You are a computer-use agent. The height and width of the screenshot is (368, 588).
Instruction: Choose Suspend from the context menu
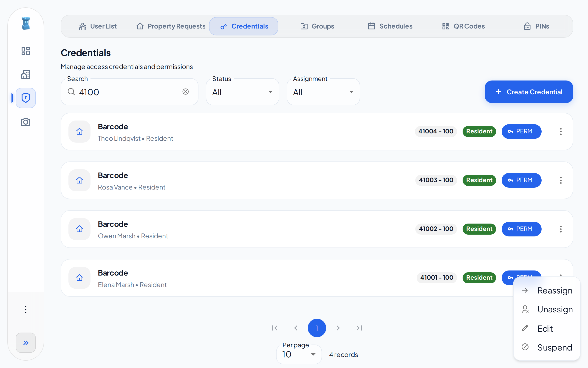[x=547, y=347]
